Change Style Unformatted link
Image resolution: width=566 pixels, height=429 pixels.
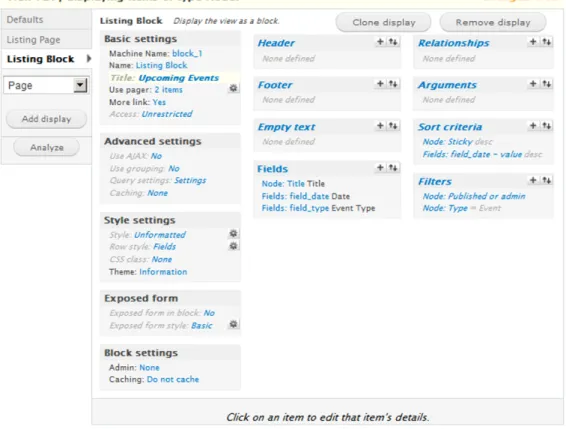point(160,235)
